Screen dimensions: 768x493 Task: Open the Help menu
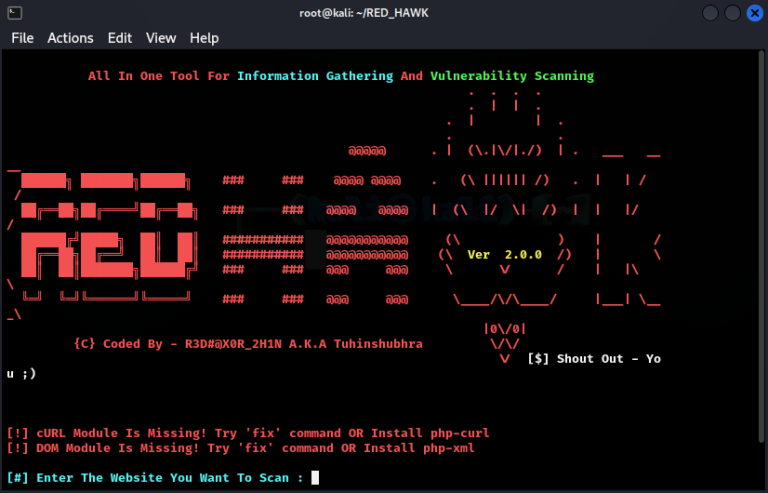pyautogui.click(x=204, y=38)
